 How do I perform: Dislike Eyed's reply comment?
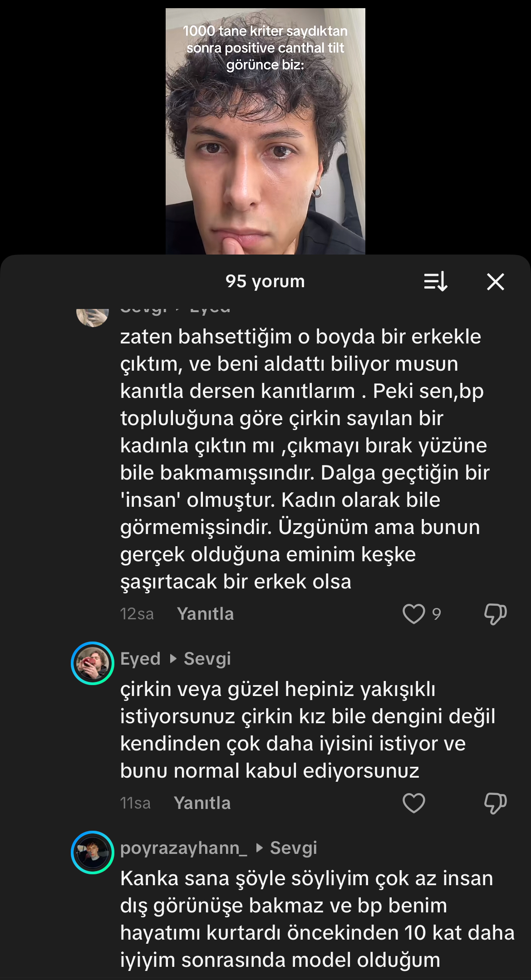point(496,804)
